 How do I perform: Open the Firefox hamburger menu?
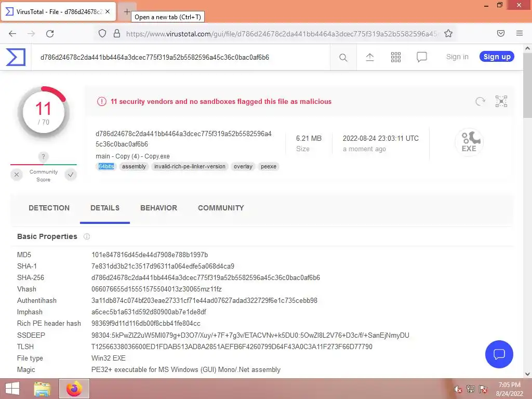point(520,33)
